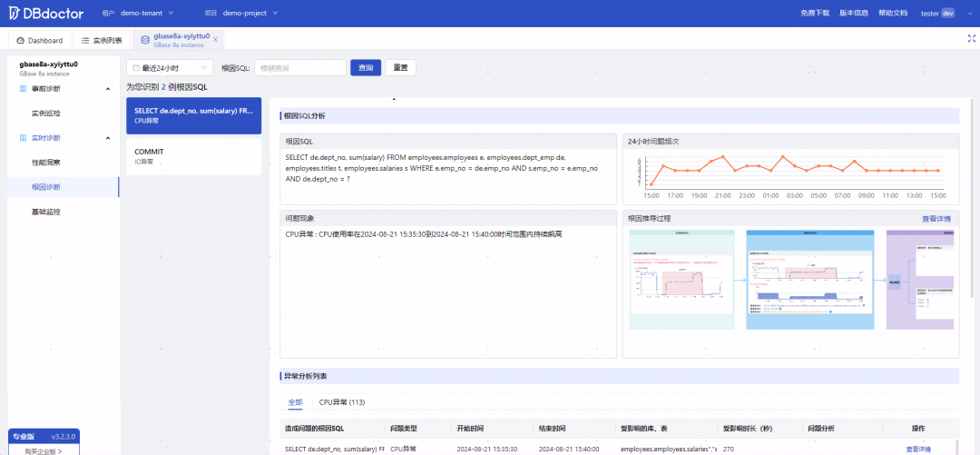Open 帮助文档 in the header
980x455 pixels.
coord(893,13)
